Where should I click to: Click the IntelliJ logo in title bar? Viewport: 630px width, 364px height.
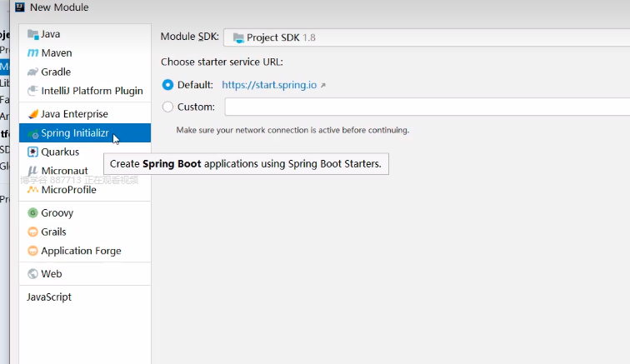(x=20, y=7)
